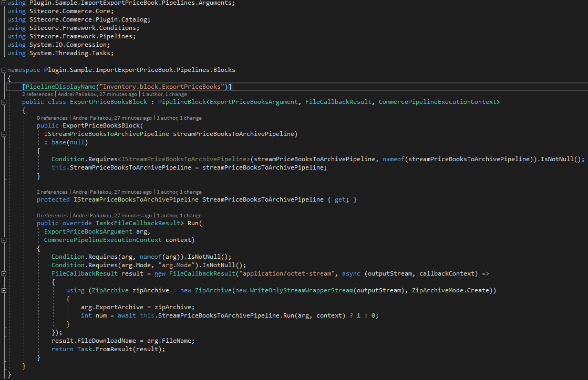Collapse the ExportPriceBooksBlock class outline
Screen dimensions: 588x380
click(4, 102)
